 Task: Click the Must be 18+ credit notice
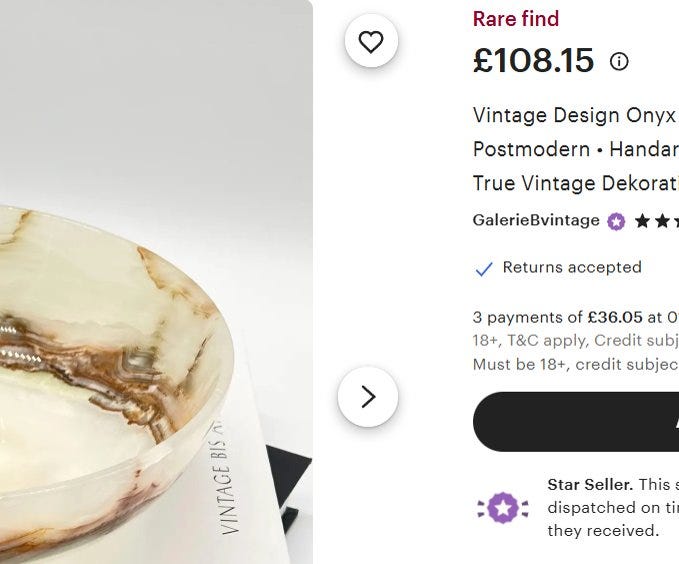click(576, 364)
